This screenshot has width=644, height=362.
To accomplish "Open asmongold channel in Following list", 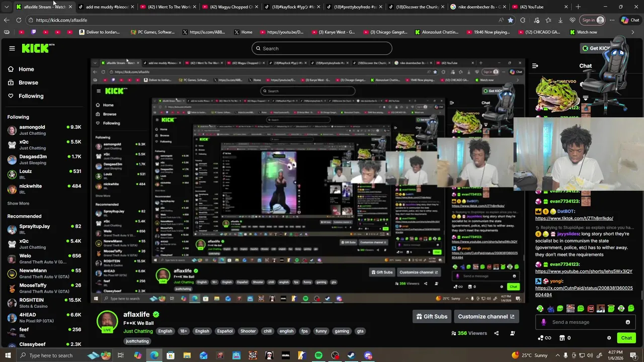I will pos(44,130).
